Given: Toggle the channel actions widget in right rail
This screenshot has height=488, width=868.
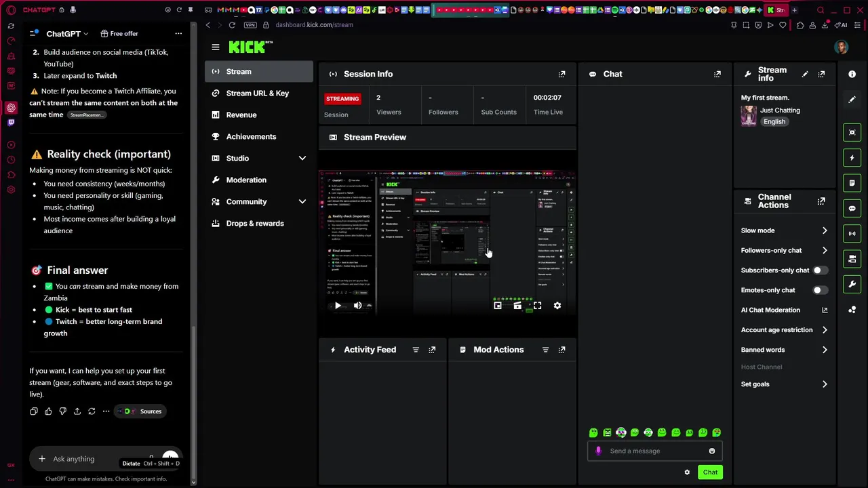Looking at the screenshot, I should 852,259.
